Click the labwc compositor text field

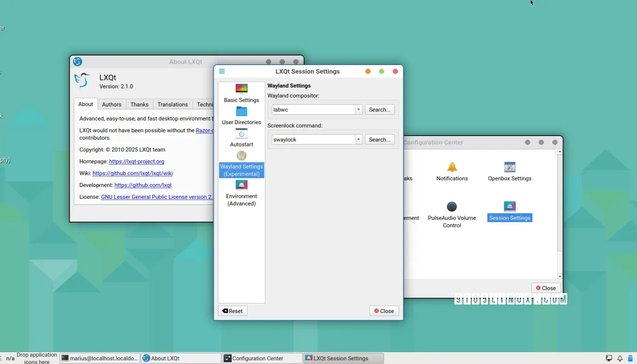click(x=313, y=110)
